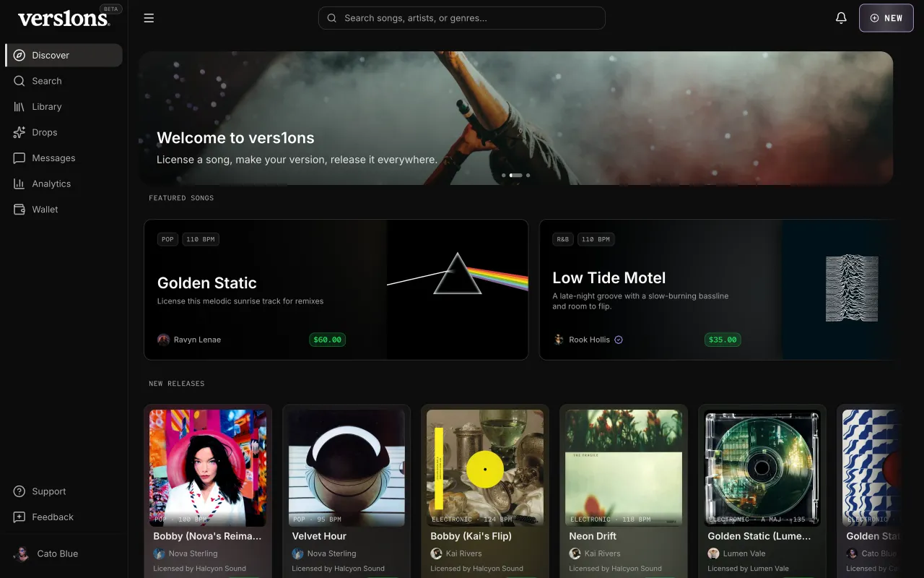Open the Velvet Hour album cover
This screenshot has width=924, height=578.
tap(346, 467)
